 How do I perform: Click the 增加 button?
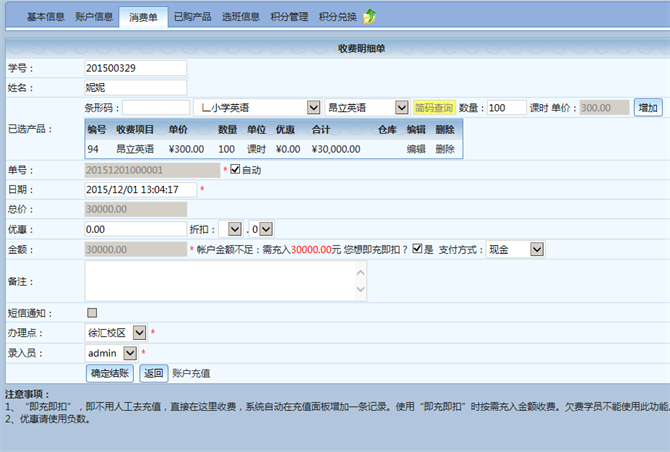[648, 108]
